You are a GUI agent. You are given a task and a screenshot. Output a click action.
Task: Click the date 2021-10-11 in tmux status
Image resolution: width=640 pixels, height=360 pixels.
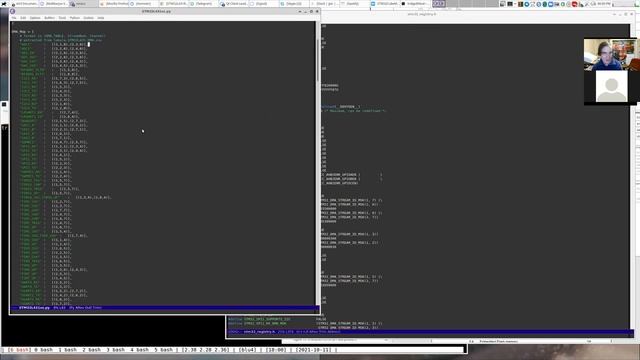(313, 350)
